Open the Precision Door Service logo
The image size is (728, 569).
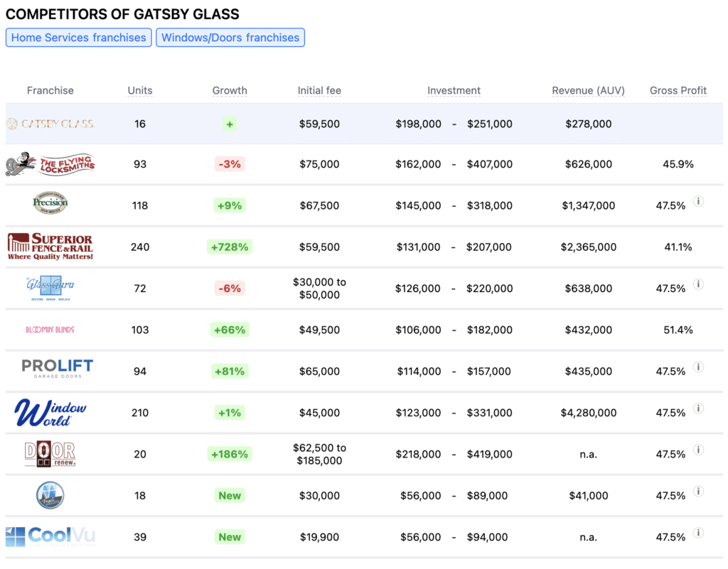coord(50,202)
